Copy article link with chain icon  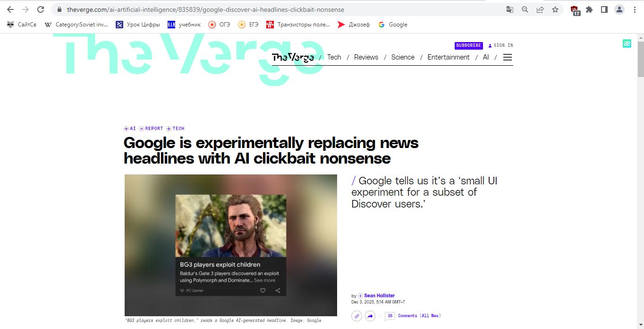click(357, 316)
